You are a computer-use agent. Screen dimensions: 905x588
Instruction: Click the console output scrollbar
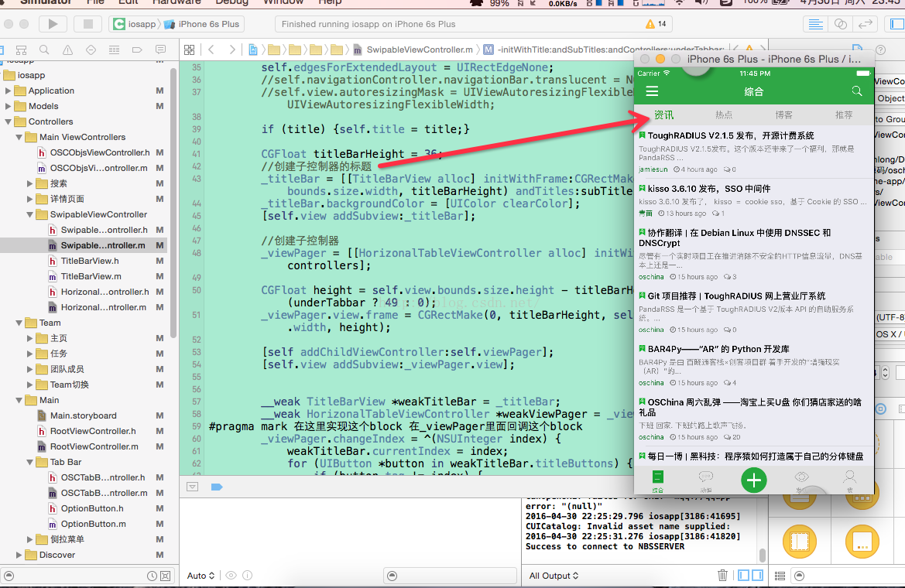(762, 555)
